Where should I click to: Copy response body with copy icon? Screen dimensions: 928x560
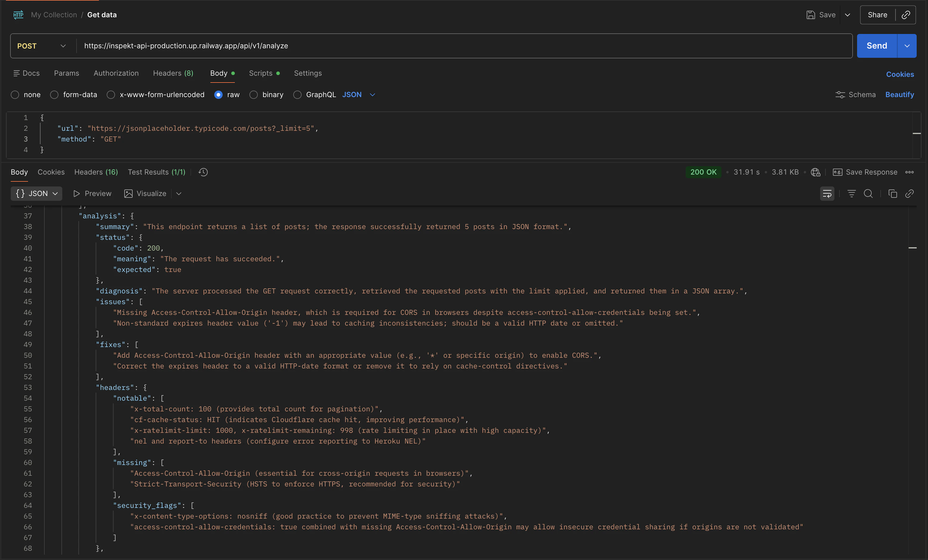coord(892,193)
